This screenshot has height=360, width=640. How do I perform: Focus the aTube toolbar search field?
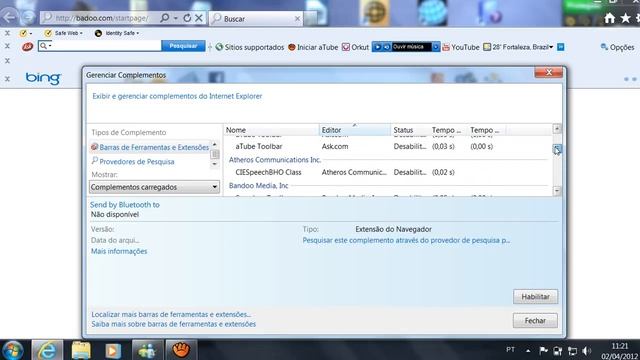click(100, 46)
